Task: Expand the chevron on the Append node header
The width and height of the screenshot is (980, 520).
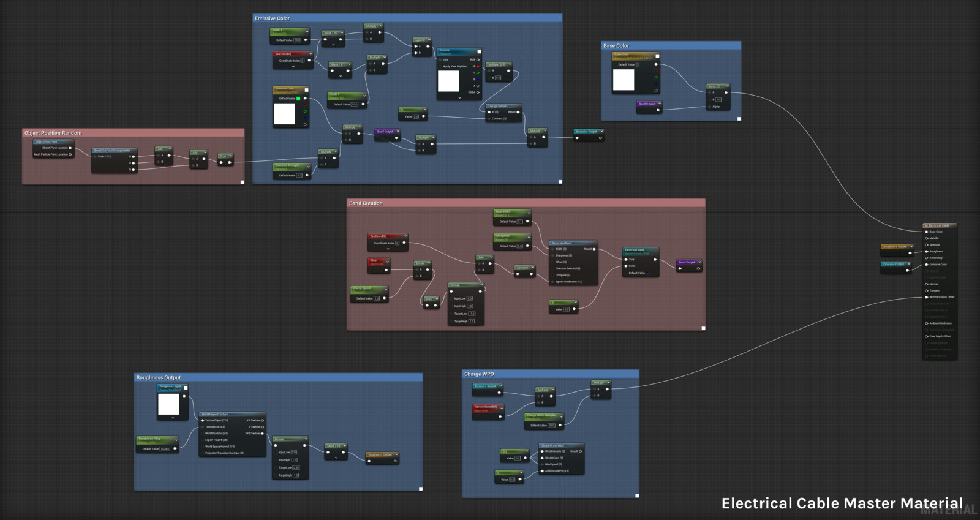Action: pos(429,40)
